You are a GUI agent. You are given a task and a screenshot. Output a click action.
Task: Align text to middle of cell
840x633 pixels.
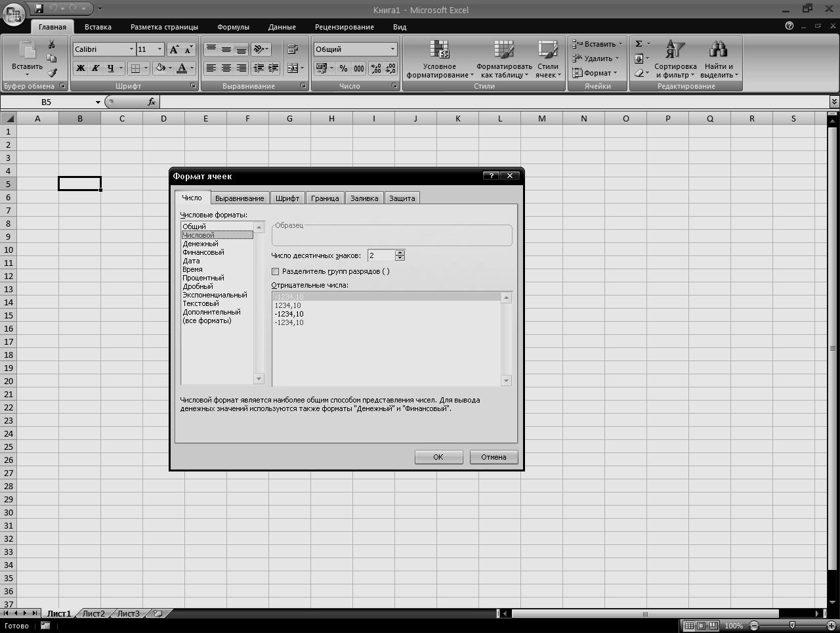(x=226, y=49)
